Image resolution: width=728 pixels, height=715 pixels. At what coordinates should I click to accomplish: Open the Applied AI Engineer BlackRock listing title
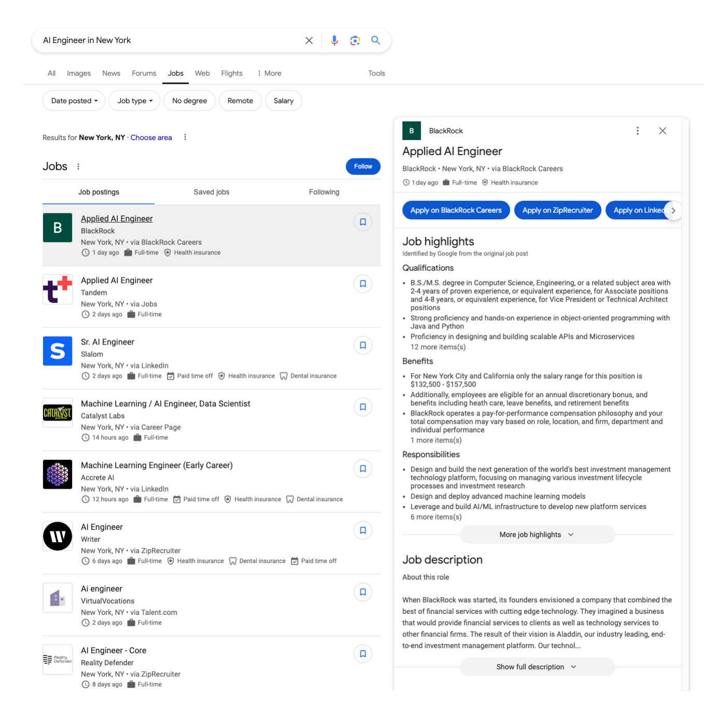(x=117, y=219)
